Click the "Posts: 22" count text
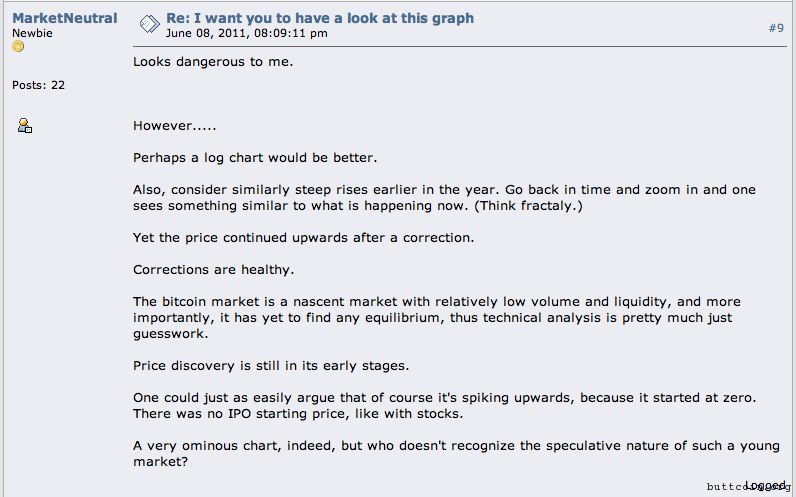The width and height of the screenshot is (796, 497). click(38, 85)
